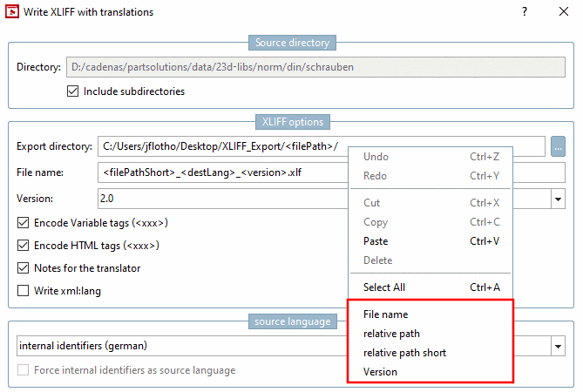Click the application logo icon in title bar

pos(14,12)
